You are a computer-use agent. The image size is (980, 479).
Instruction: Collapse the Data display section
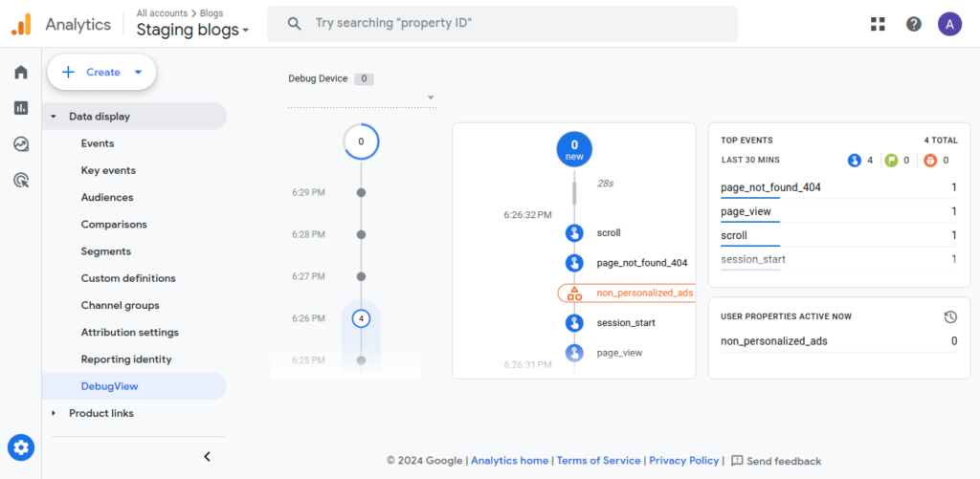point(54,116)
